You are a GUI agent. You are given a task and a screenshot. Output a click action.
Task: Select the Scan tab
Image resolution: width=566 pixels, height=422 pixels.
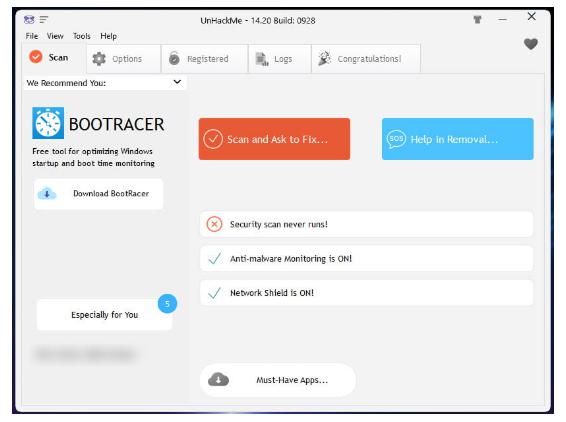point(54,57)
